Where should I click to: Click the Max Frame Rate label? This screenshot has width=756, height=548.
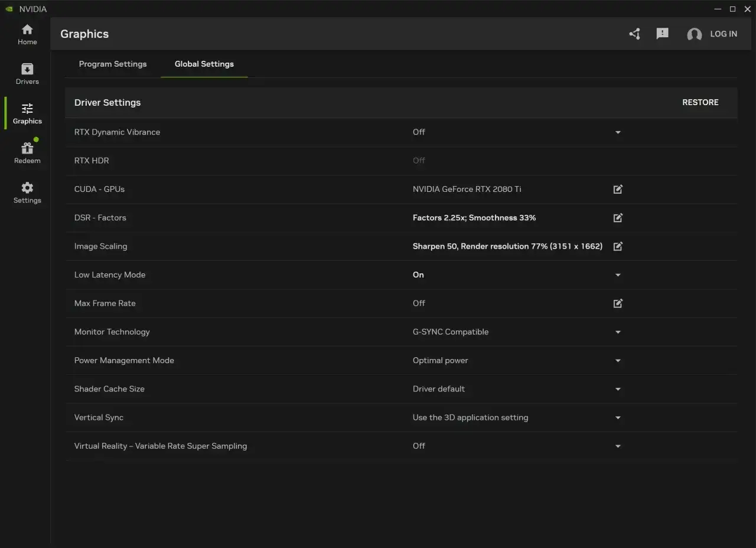click(105, 303)
